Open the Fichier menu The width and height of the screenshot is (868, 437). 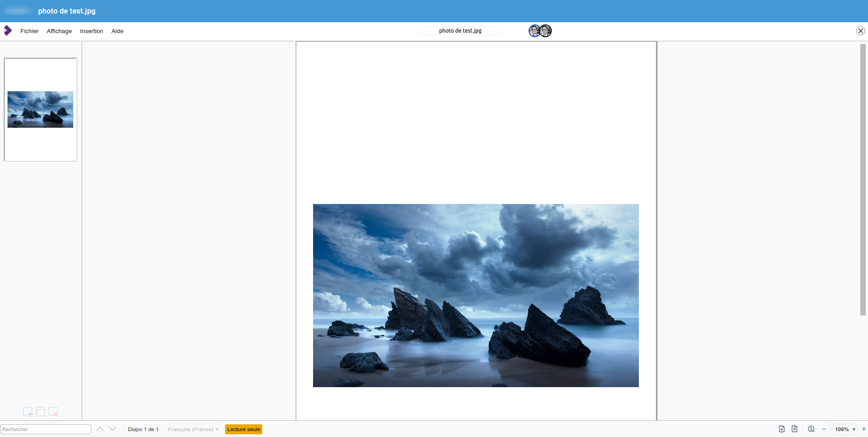pos(29,31)
